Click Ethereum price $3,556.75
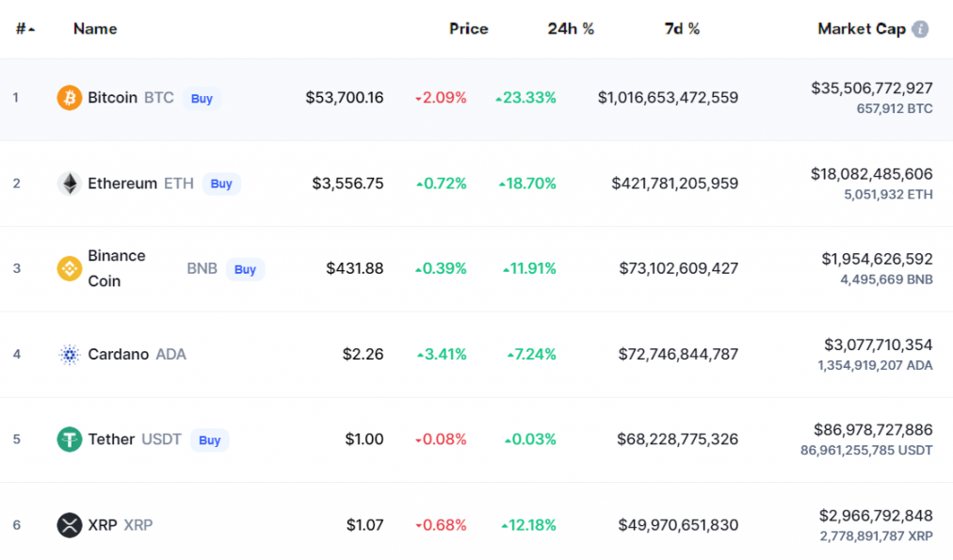 tap(347, 184)
